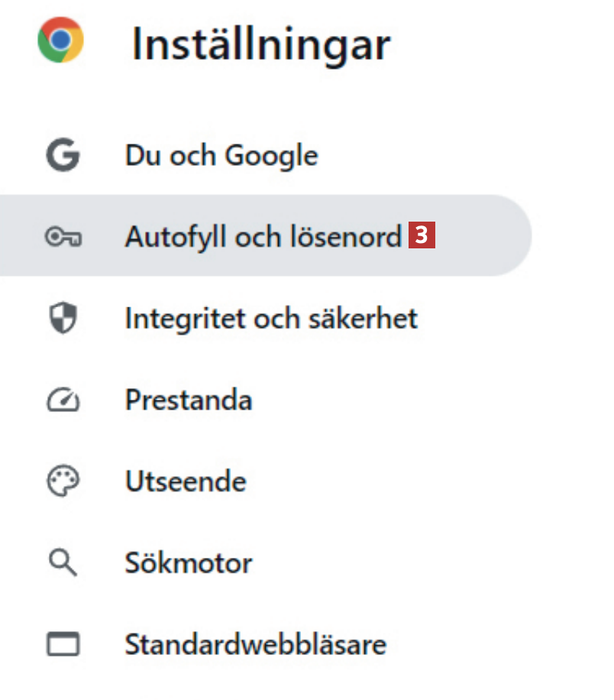Click the speedometer icon for Prestanda

(x=63, y=400)
